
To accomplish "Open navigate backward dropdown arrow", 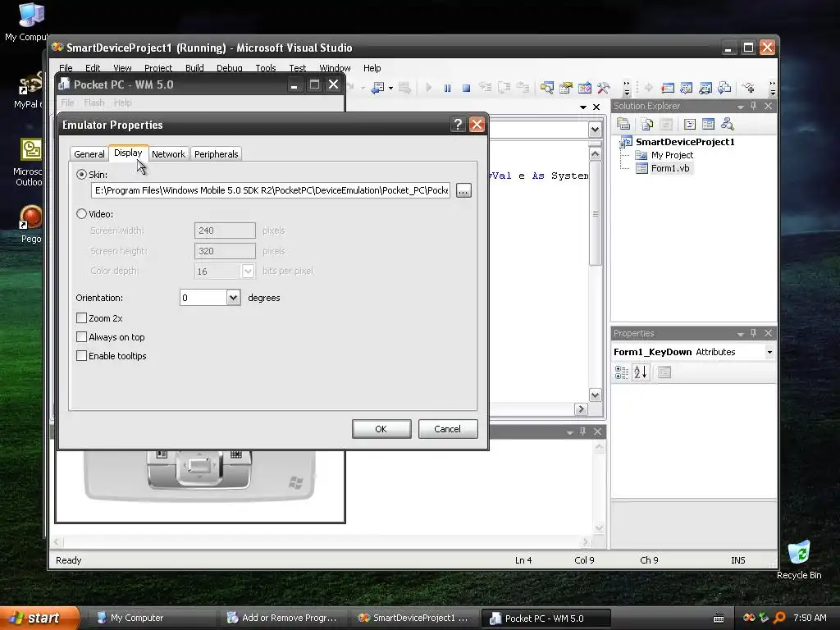I will 390,88.
